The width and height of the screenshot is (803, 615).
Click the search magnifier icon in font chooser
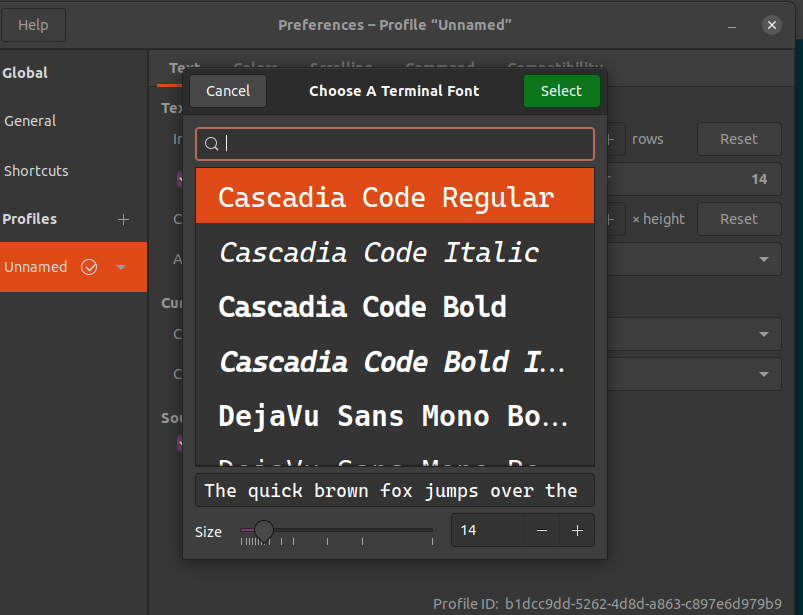coord(211,144)
